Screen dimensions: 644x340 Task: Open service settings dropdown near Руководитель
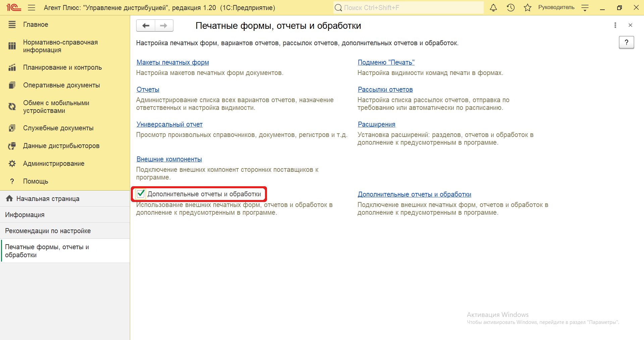click(585, 8)
